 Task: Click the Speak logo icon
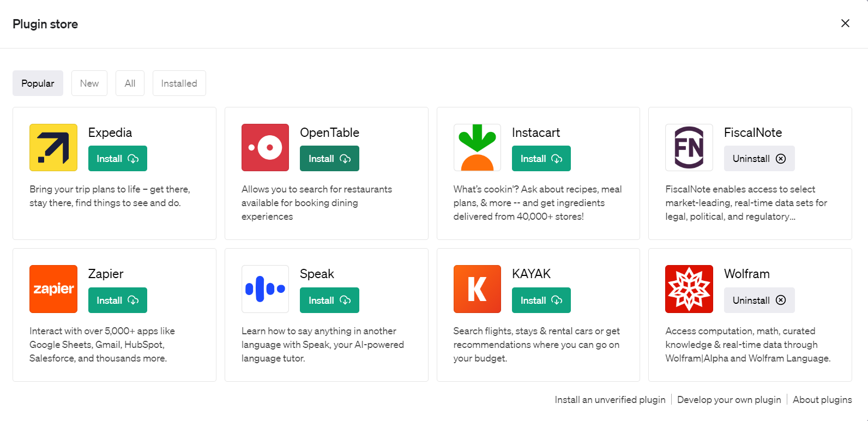click(265, 289)
